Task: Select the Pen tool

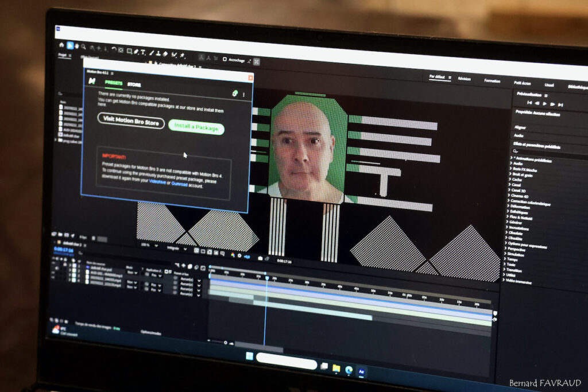Action: (136, 52)
